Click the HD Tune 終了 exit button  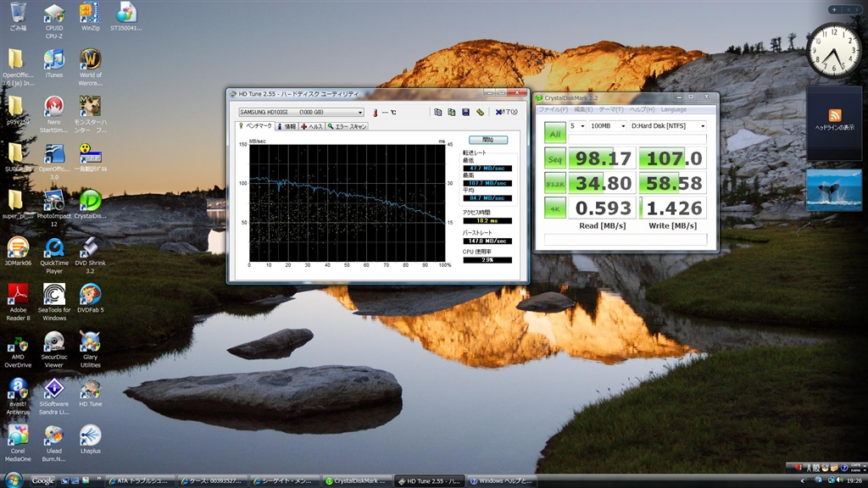tap(506, 113)
